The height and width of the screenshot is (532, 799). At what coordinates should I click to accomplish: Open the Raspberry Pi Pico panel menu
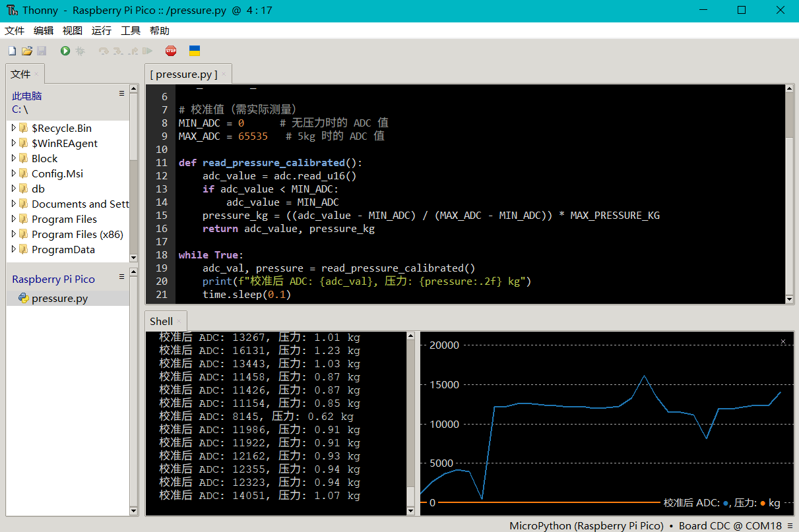(121, 277)
